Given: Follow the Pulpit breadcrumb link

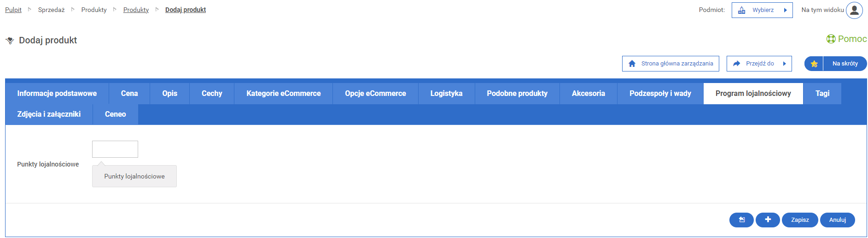Looking at the screenshot, I should pyautogui.click(x=13, y=10).
